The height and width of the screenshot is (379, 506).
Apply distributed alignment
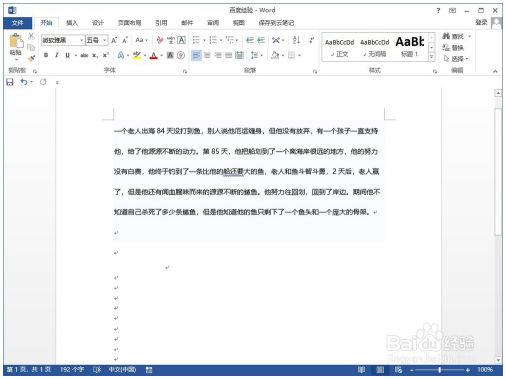click(239, 55)
